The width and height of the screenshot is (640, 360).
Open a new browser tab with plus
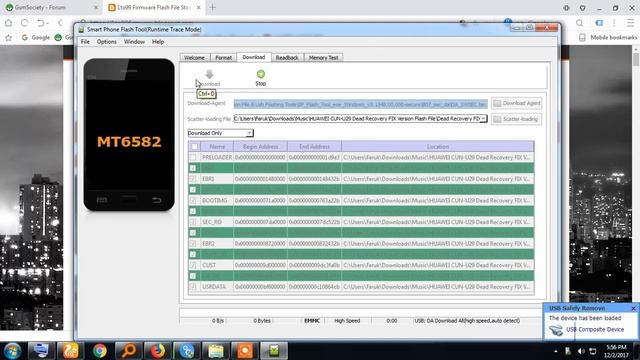(212, 7)
